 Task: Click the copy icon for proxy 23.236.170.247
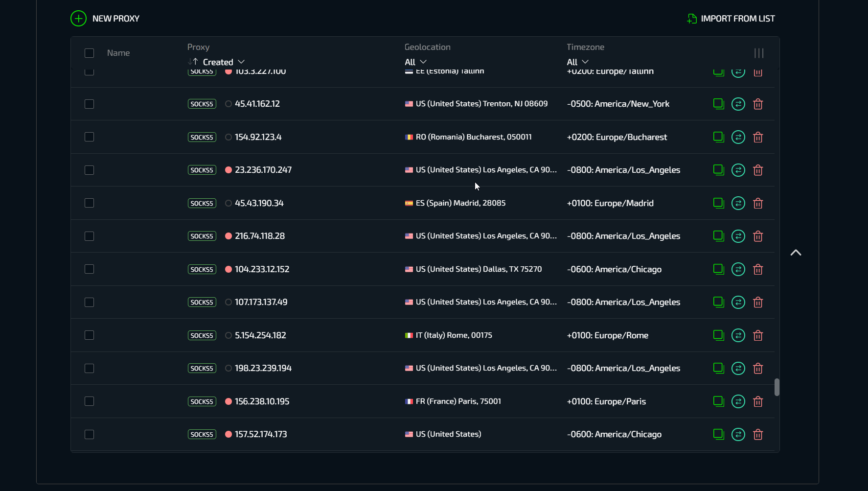click(x=718, y=170)
